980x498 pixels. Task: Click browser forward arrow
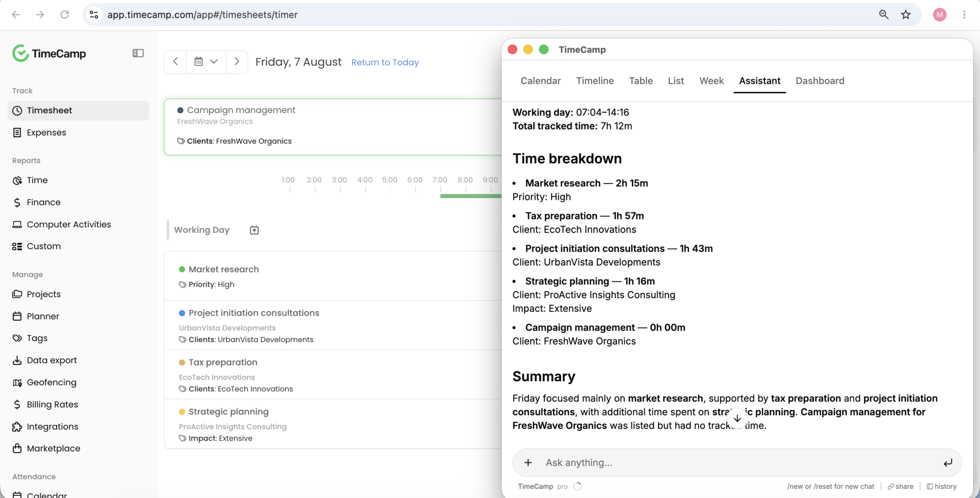point(40,15)
